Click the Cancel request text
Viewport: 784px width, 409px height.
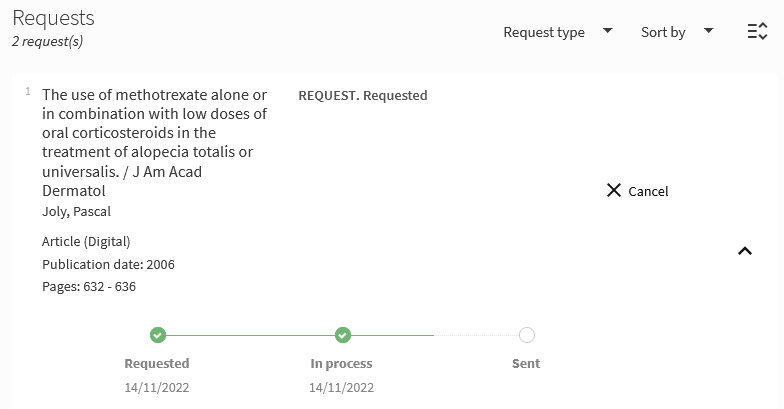pyautogui.click(x=648, y=191)
